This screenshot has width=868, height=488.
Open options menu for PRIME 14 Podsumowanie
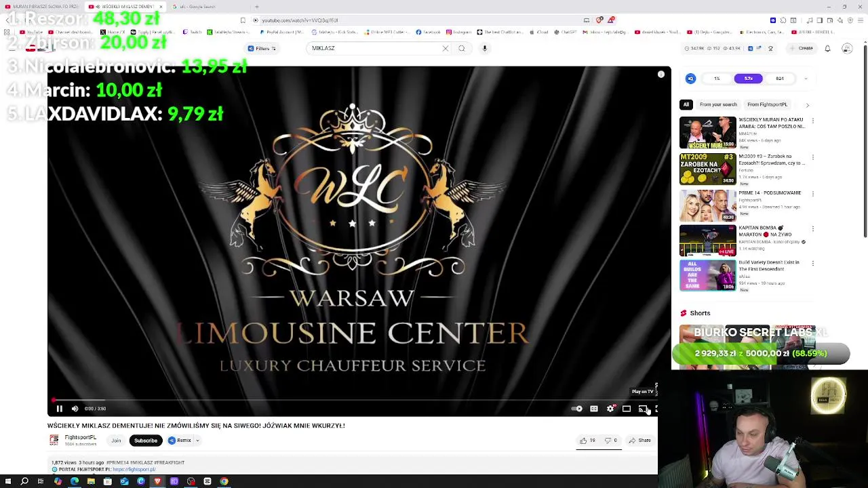click(x=812, y=194)
